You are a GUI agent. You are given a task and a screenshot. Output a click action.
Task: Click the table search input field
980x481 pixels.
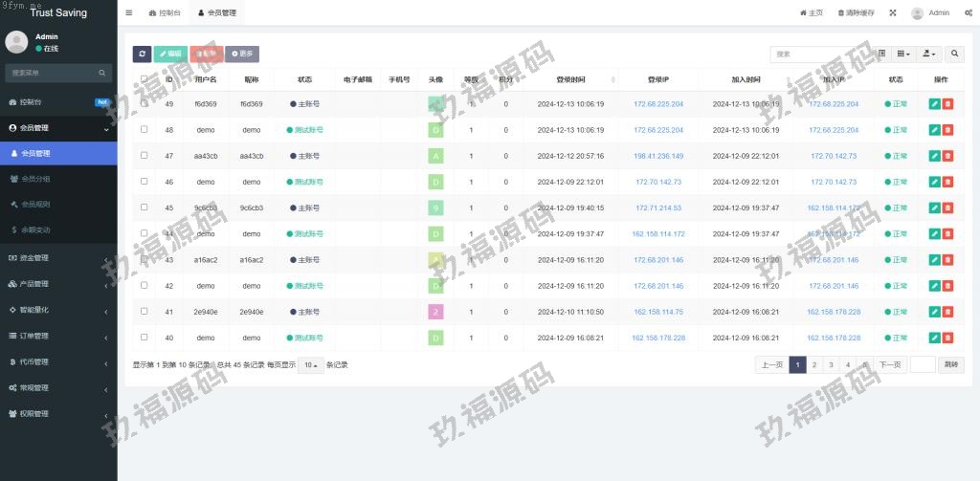(821, 55)
